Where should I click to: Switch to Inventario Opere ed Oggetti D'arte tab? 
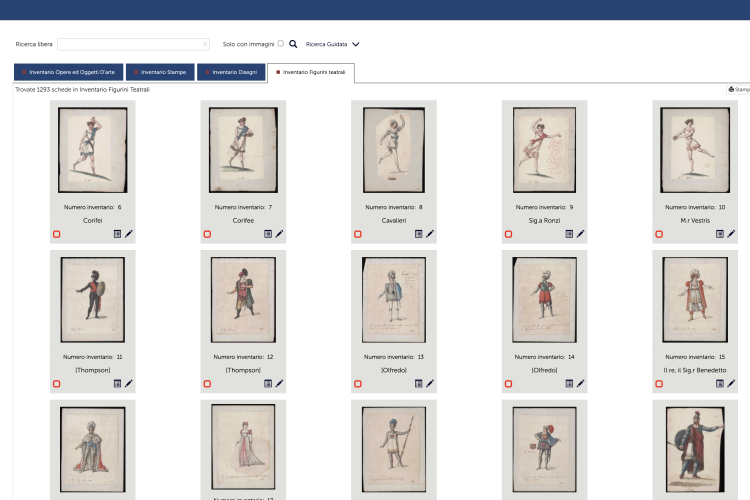68,72
